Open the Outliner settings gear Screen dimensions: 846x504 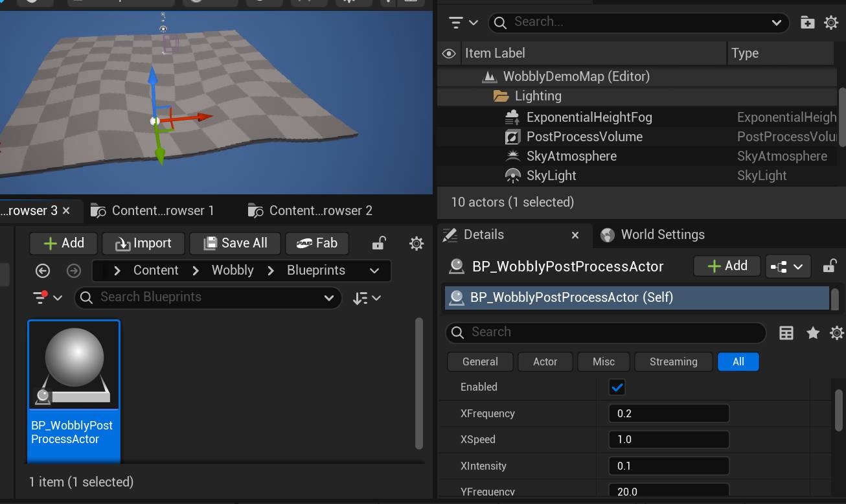pyautogui.click(x=831, y=23)
